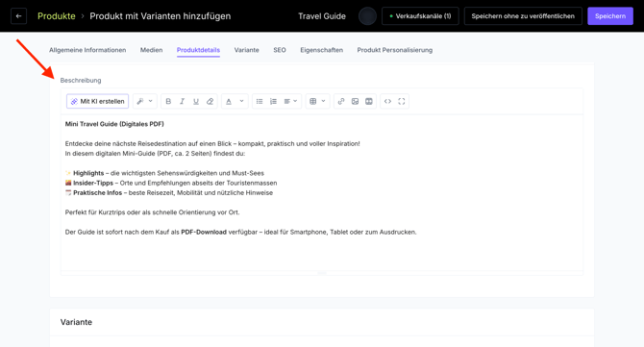Click the back arrow button
Screen dimensions: 644x347
click(x=18, y=16)
